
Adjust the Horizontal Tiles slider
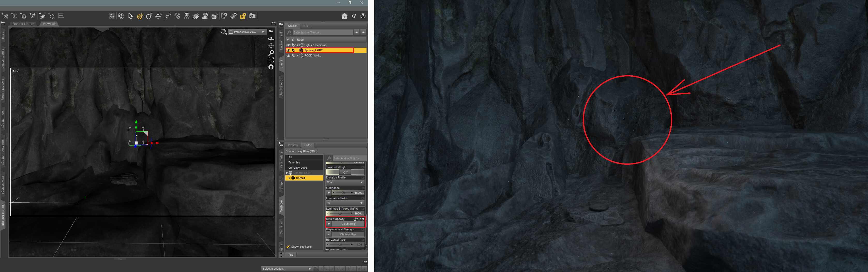(340, 245)
